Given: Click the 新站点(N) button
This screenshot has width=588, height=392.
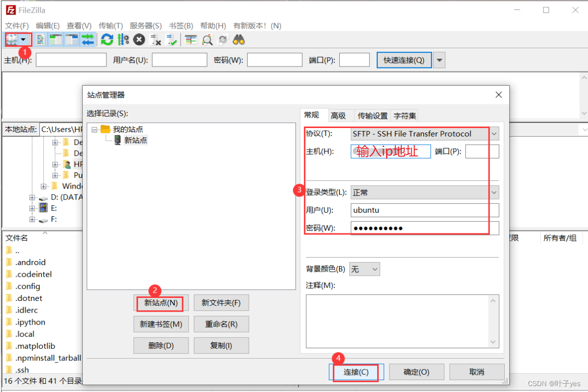Looking at the screenshot, I should [161, 303].
